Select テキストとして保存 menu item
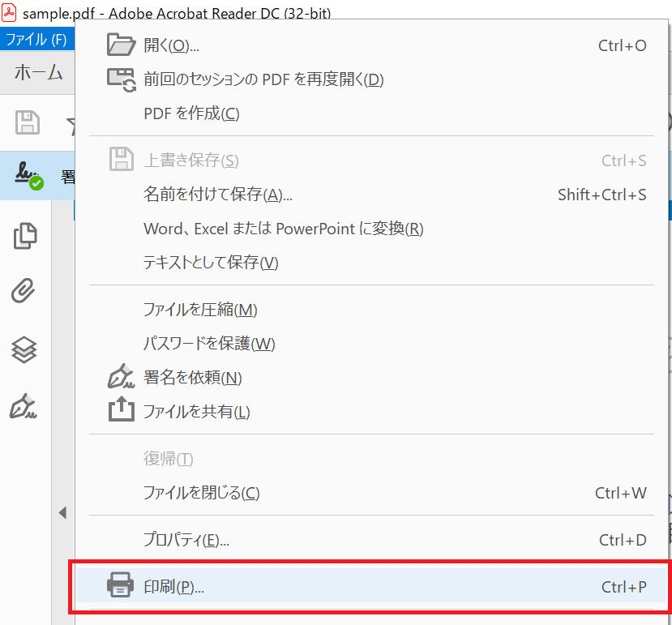 tap(211, 263)
